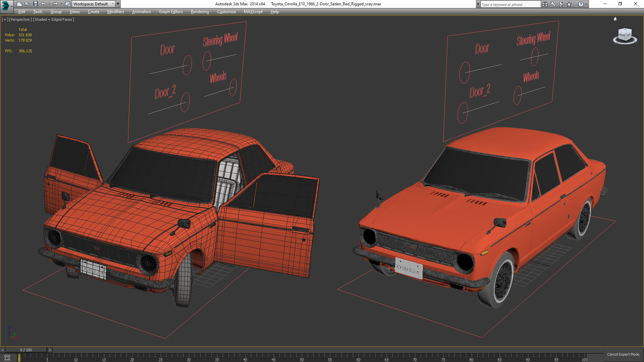Open the Modifiers menu
Viewport: 644px width, 362px height.
click(x=116, y=12)
